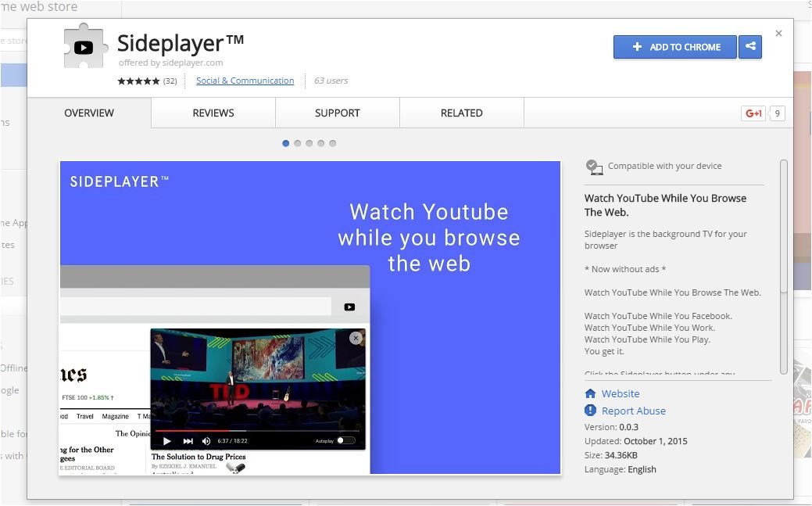Click the '* Now without ads *' text
The image size is (812, 506).
pyautogui.click(x=625, y=269)
